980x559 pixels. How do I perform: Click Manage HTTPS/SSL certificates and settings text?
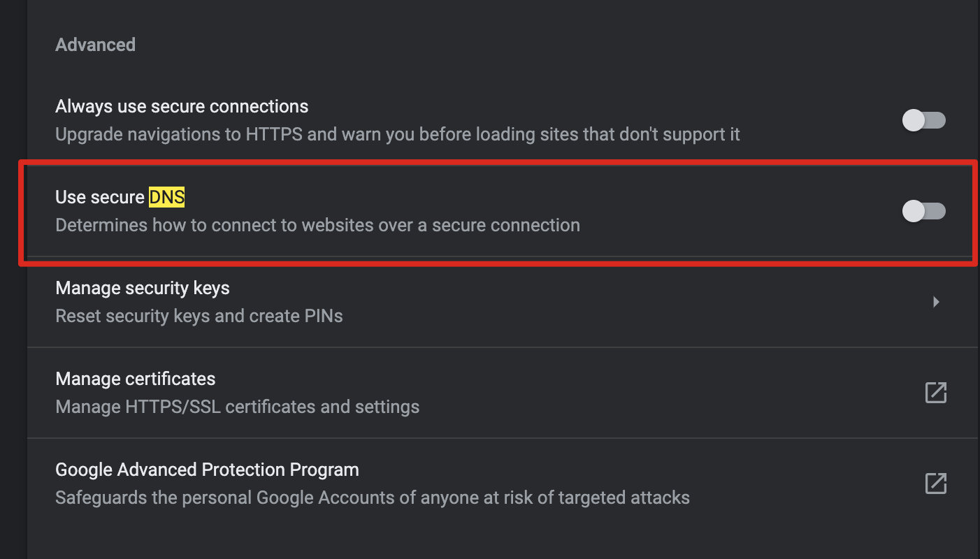(238, 407)
